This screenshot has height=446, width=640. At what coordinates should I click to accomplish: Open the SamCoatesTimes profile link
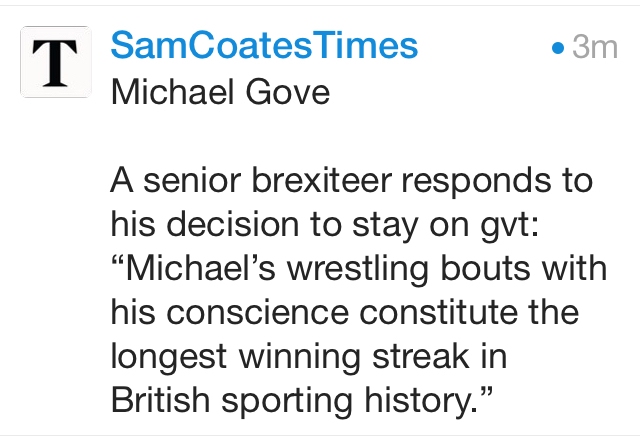pyautogui.click(x=264, y=45)
